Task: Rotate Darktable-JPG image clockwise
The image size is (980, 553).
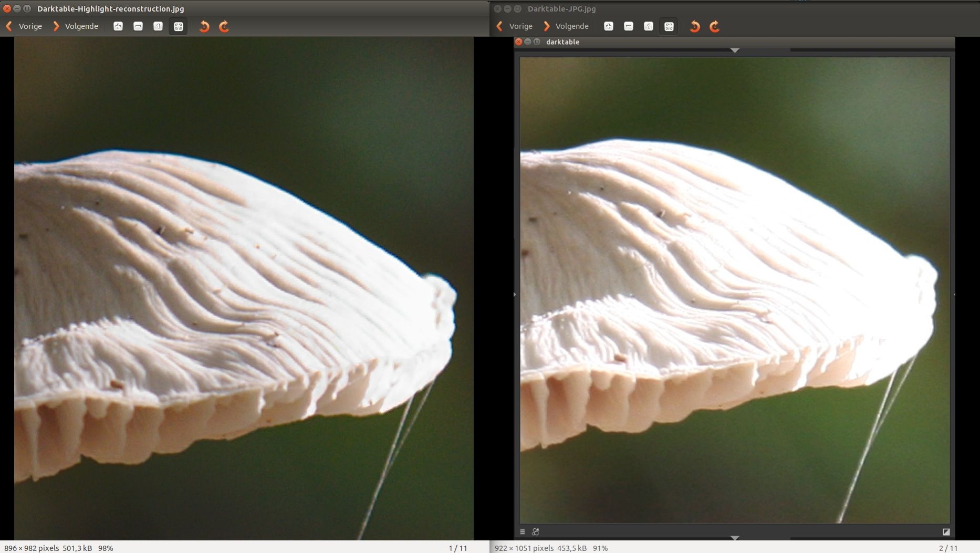Action: click(x=715, y=26)
